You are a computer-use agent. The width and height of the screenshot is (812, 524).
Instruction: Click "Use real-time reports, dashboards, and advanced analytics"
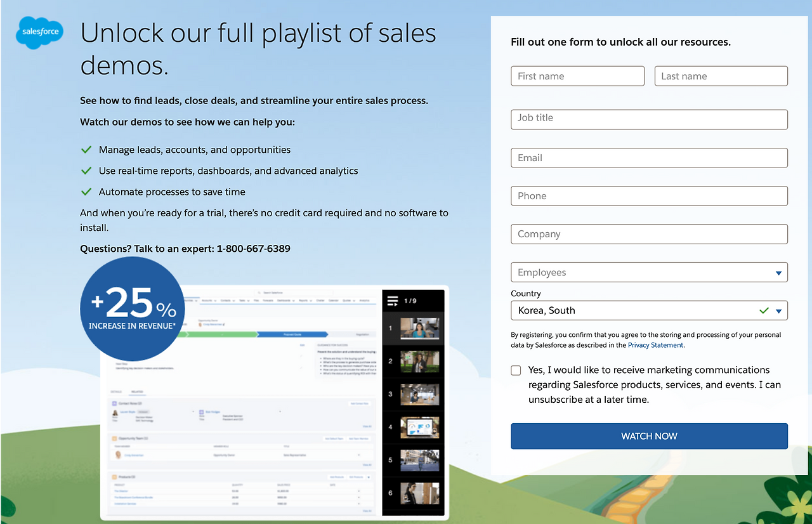pos(228,171)
